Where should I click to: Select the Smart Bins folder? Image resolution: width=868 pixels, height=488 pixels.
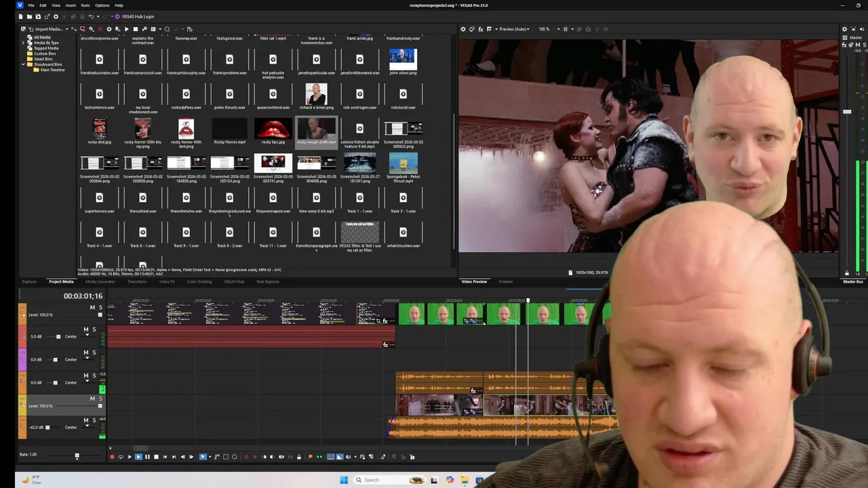pos(43,59)
